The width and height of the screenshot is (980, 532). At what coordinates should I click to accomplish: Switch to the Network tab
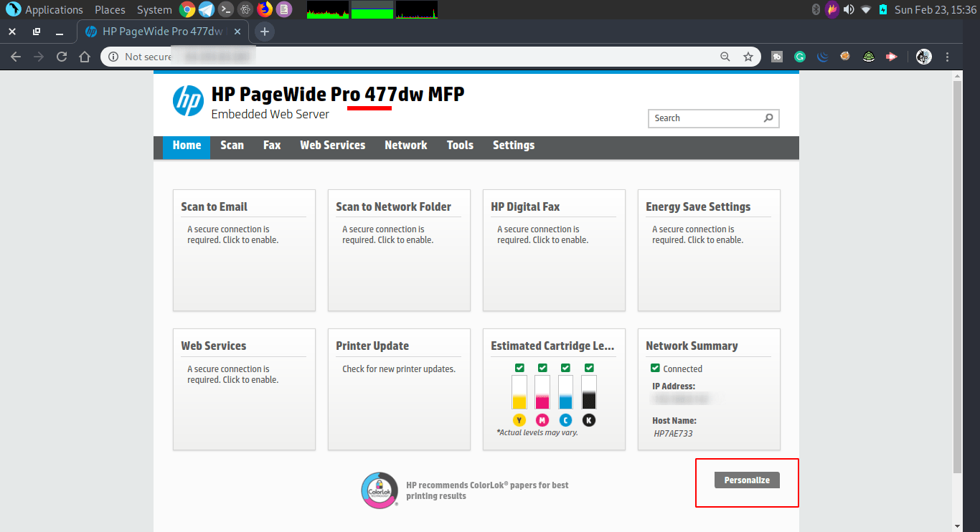click(x=405, y=145)
